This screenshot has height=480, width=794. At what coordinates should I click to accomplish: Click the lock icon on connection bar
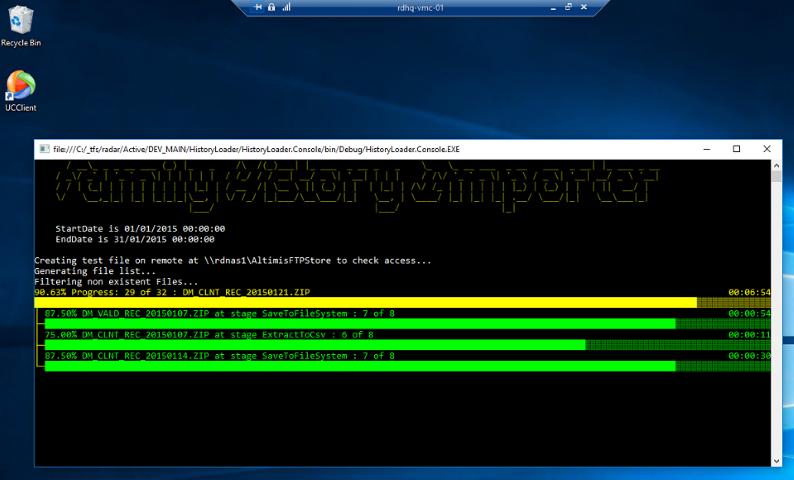click(x=272, y=7)
